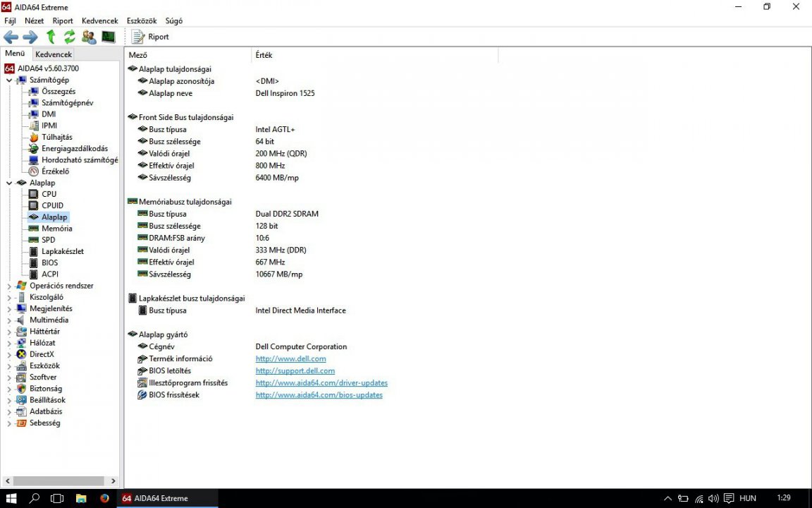Generate a report with Riport button
812x508 pixels.
pyautogui.click(x=150, y=37)
